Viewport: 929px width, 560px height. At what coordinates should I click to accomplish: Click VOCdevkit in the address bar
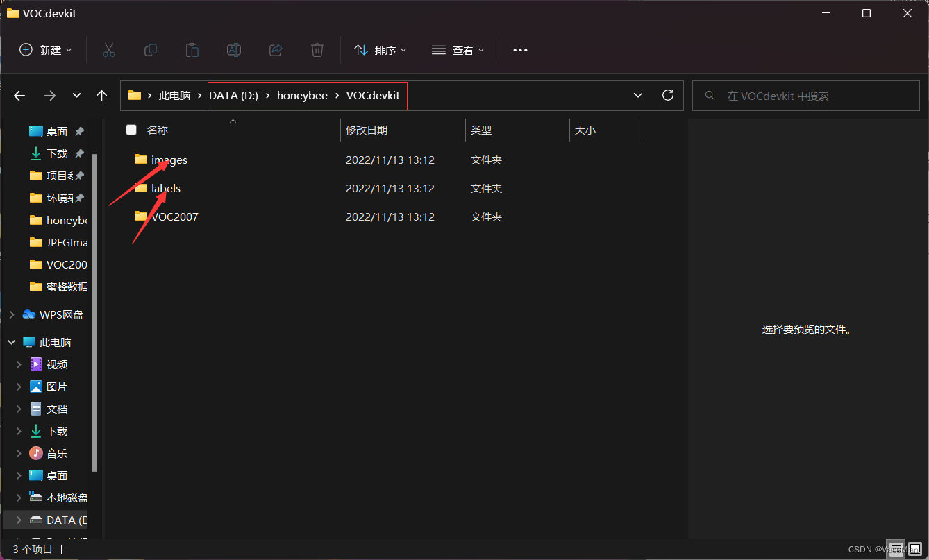pos(373,96)
